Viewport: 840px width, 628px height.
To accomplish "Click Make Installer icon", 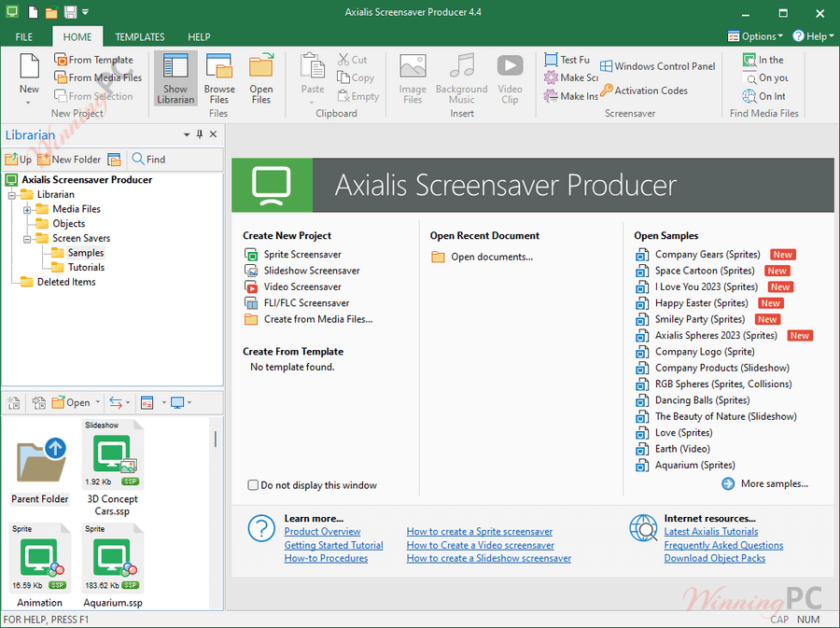I will point(550,96).
